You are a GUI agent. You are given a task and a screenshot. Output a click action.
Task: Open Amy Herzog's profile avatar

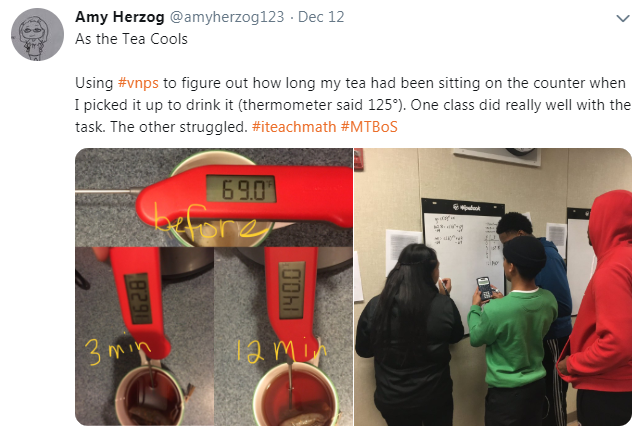pos(37,35)
